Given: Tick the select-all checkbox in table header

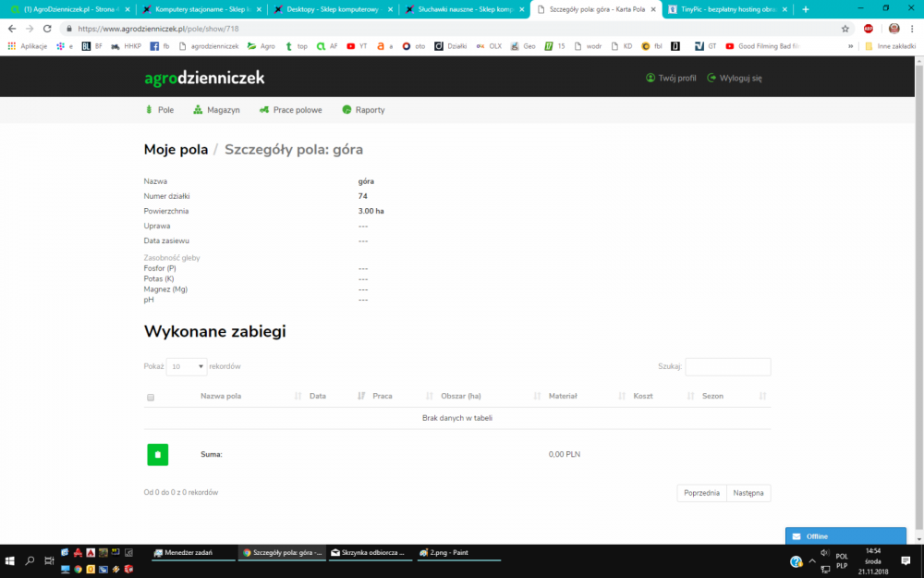Looking at the screenshot, I should tap(151, 397).
